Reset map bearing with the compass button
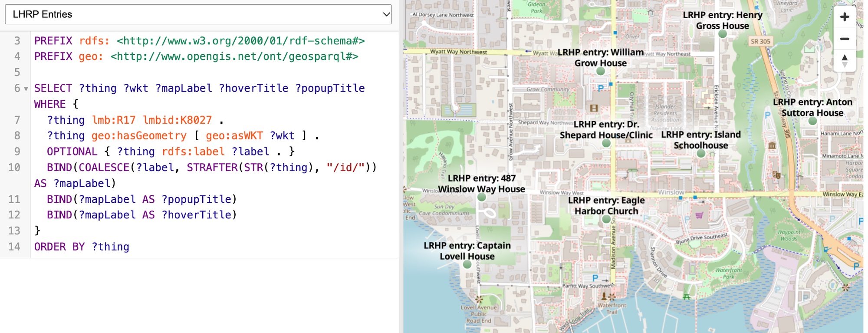868x333 pixels. click(845, 61)
